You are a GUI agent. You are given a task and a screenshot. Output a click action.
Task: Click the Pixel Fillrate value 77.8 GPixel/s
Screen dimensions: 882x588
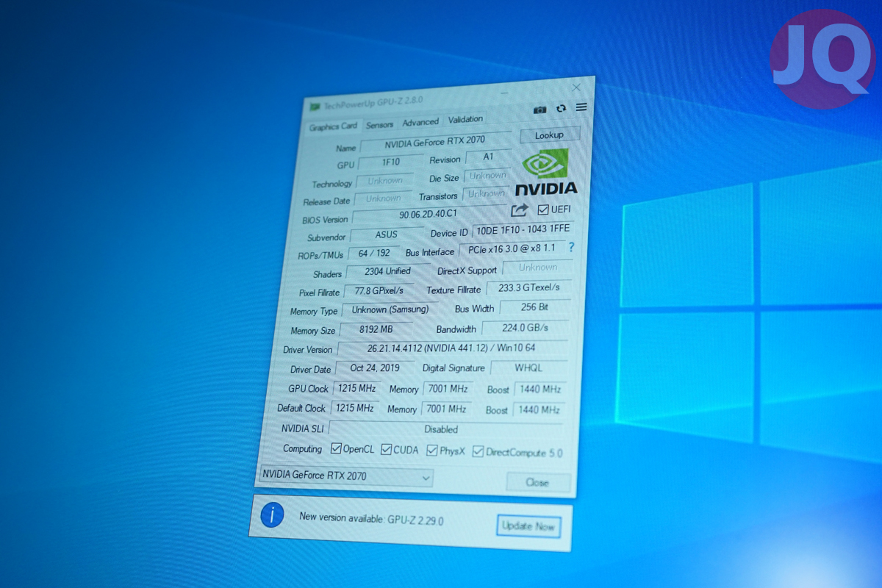(379, 291)
